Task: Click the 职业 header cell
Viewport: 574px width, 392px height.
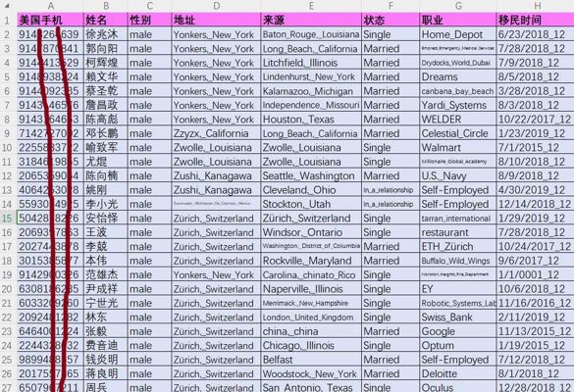Action: click(458, 20)
